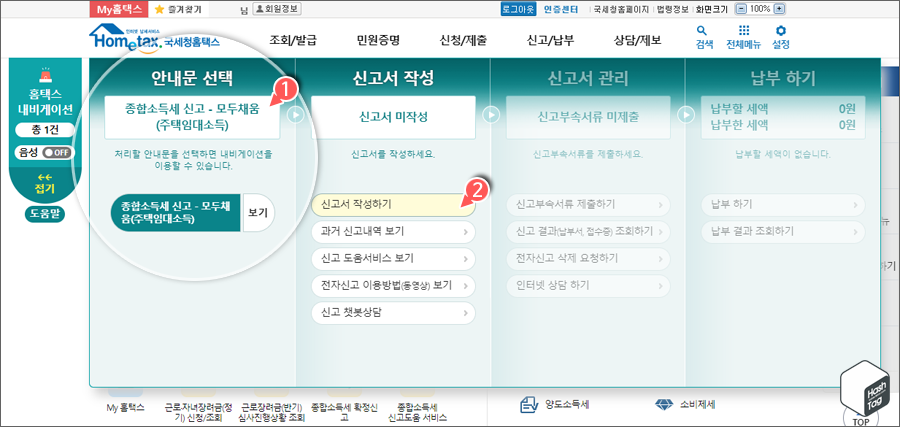This screenshot has width=900, height=427.
Task: Click the 소비세제 link
Action: [x=697, y=405]
